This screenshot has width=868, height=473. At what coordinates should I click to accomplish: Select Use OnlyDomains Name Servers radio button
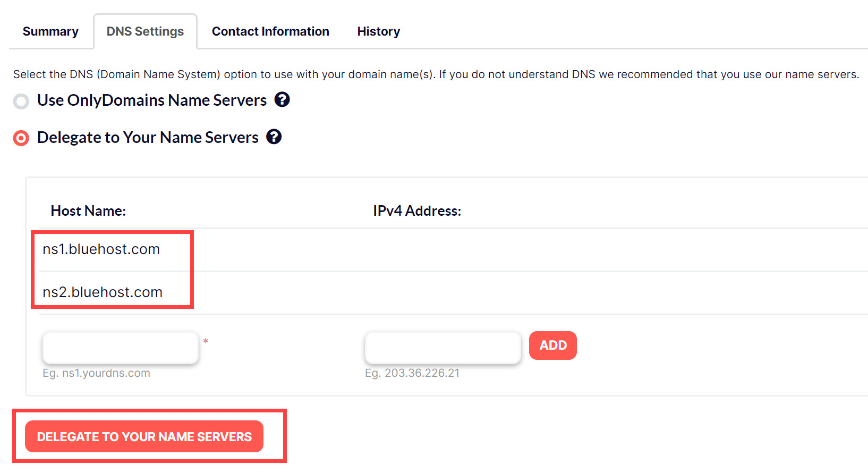pyautogui.click(x=21, y=101)
